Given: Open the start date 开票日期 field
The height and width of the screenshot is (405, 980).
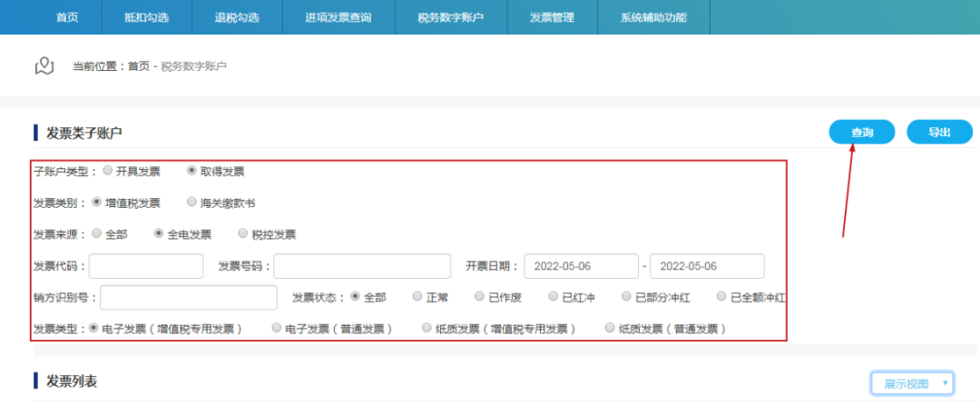Looking at the screenshot, I should (581, 266).
